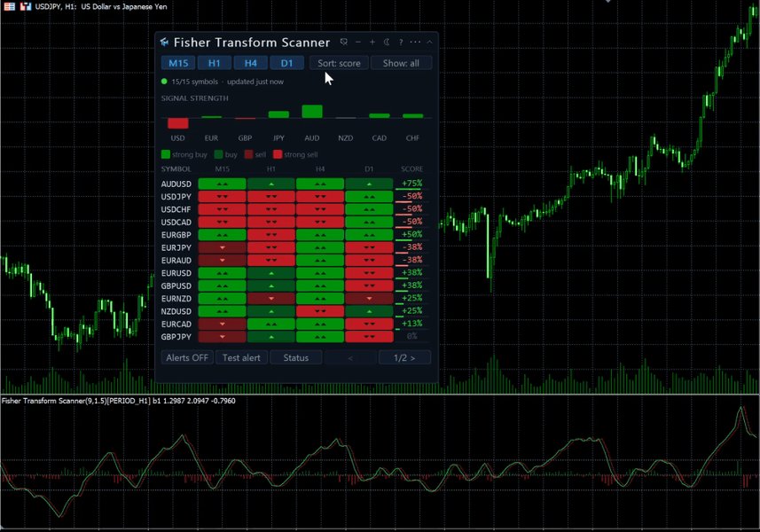Click the CHF signal strength bar
Image resolution: width=760 pixels, height=532 pixels.
[x=413, y=116]
